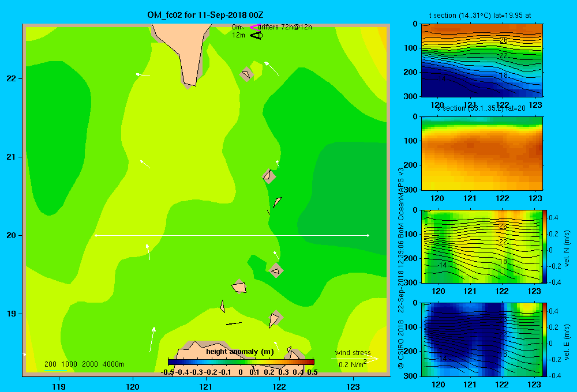Screen dimensions: 577x392
Task: Open the temperature section panel
Action: [x=482, y=61]
